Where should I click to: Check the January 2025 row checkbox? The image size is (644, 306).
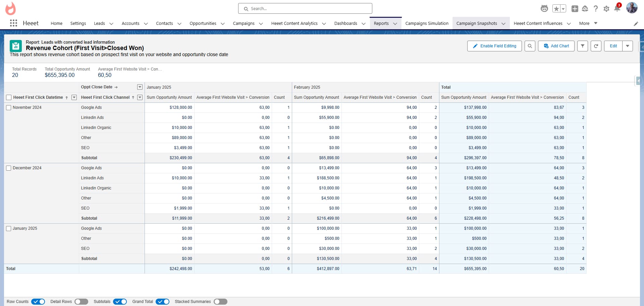9,228
